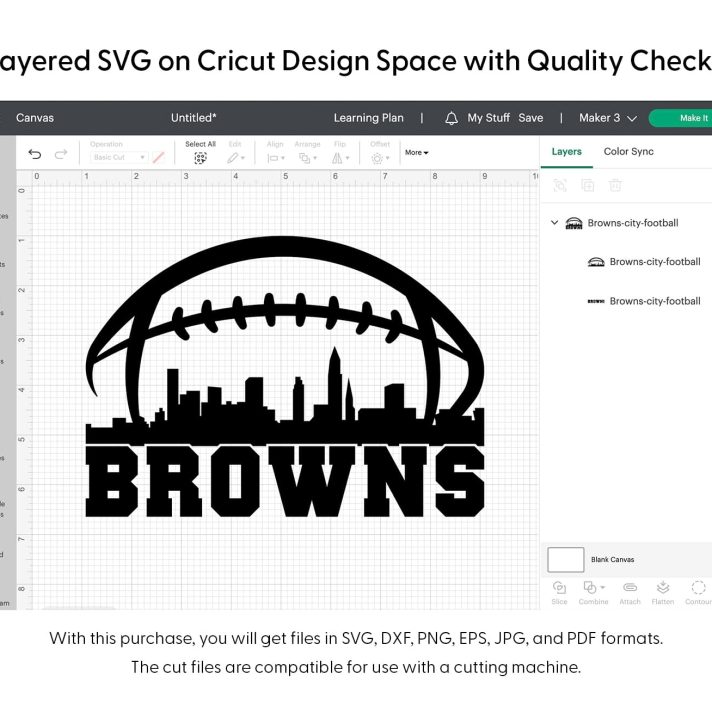Open the More dropdown menu
Viewport: 712px width, 712px height.
click(416, 153)
